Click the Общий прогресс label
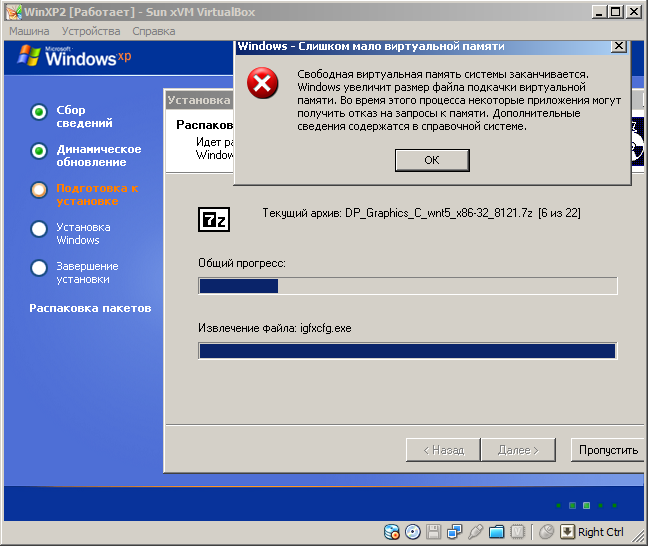Image resolution: width=648 pixels, height=546 pixels. click(x=242, y=263)
